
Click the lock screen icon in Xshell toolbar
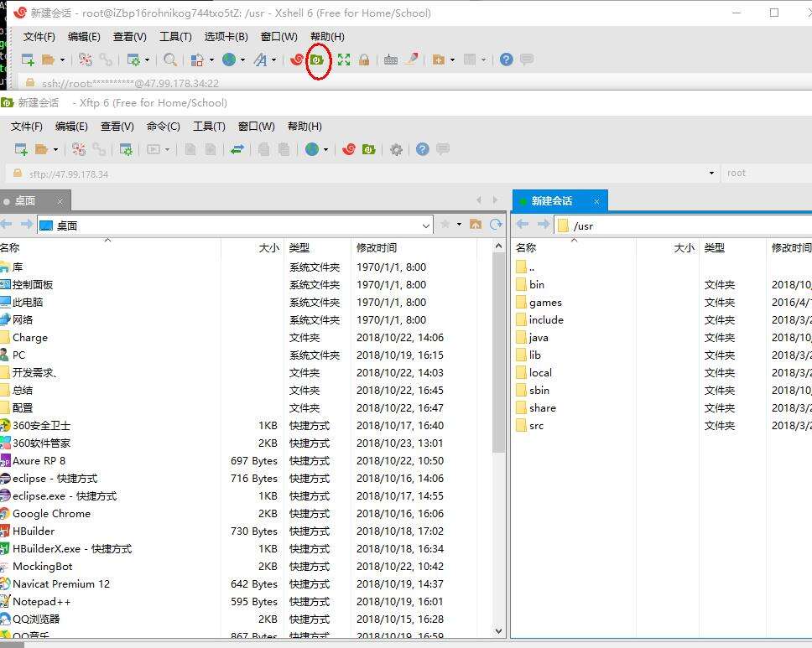pyautogui.click(x=364, y=60)
